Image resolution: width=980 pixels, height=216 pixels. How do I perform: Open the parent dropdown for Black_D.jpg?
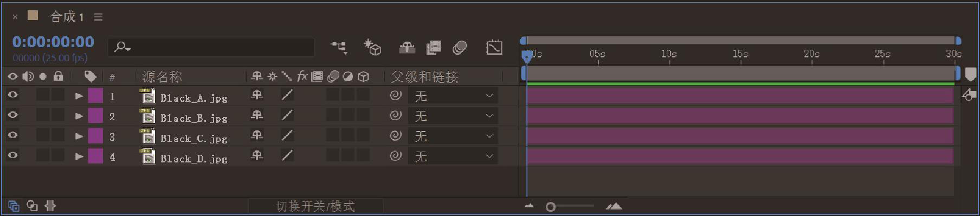click(453, 156)
